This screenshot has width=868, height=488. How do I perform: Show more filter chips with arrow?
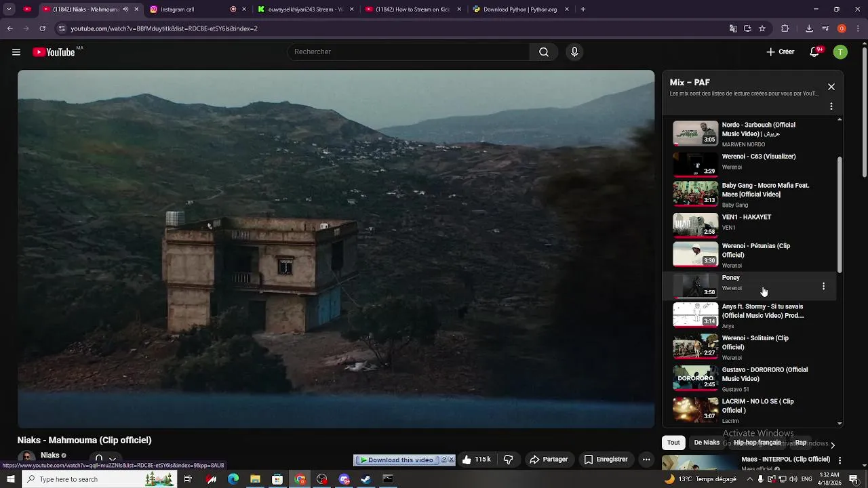pyautogui.click(x=833, y=445)
